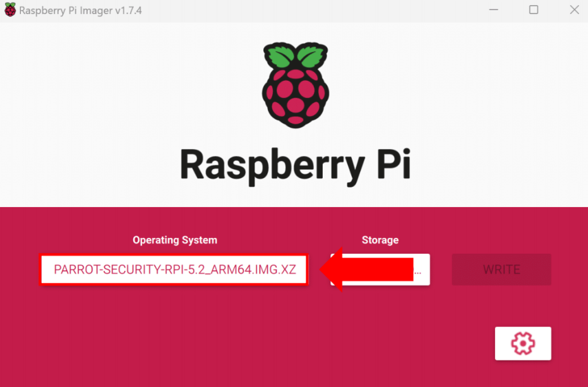
Task: Click the PARROT-SECURITY-RPI-5.2_ARM64.IMG.XZ operating system button
Action: tap(174, 269)
